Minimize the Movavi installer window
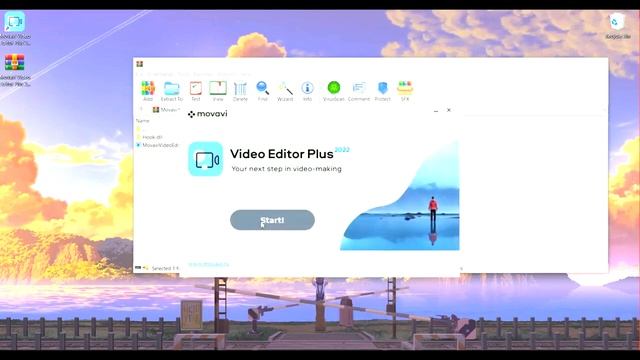Viewport: 640px width, 360px height. click(436, 110)
